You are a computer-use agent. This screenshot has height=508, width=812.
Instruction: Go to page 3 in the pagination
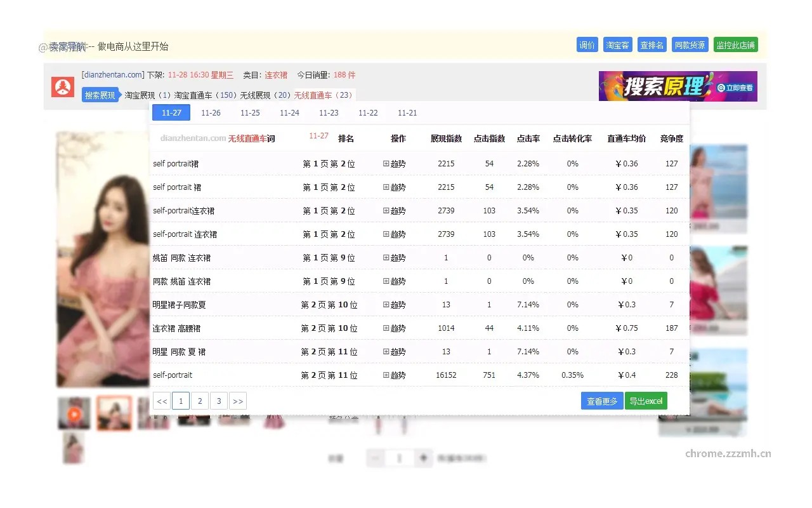pos(219,401)
